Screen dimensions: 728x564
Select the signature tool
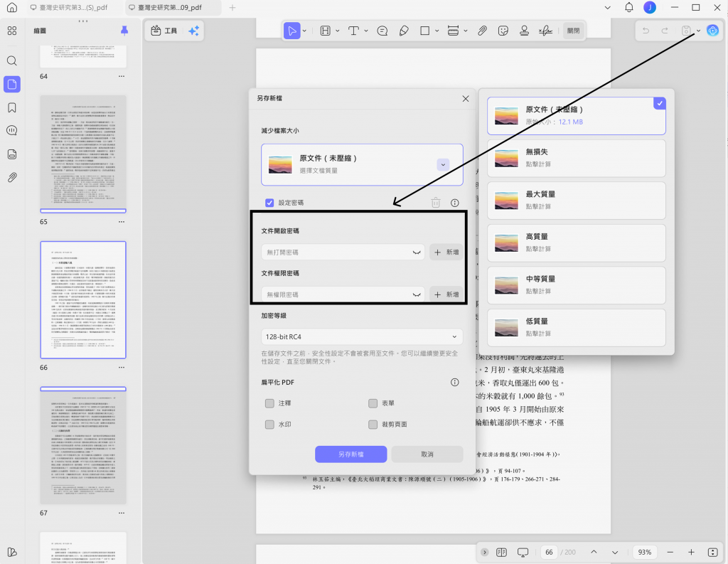coord(545,31)
